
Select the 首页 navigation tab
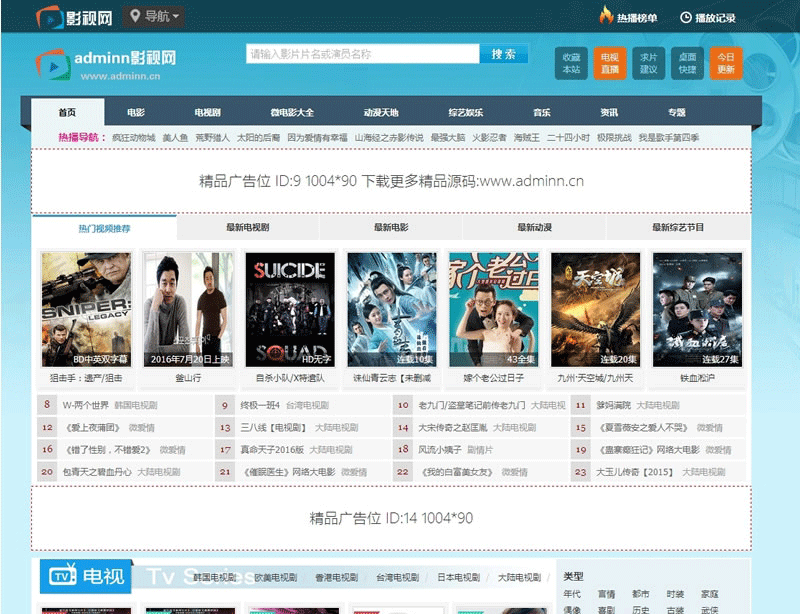(x=67, y=112)
